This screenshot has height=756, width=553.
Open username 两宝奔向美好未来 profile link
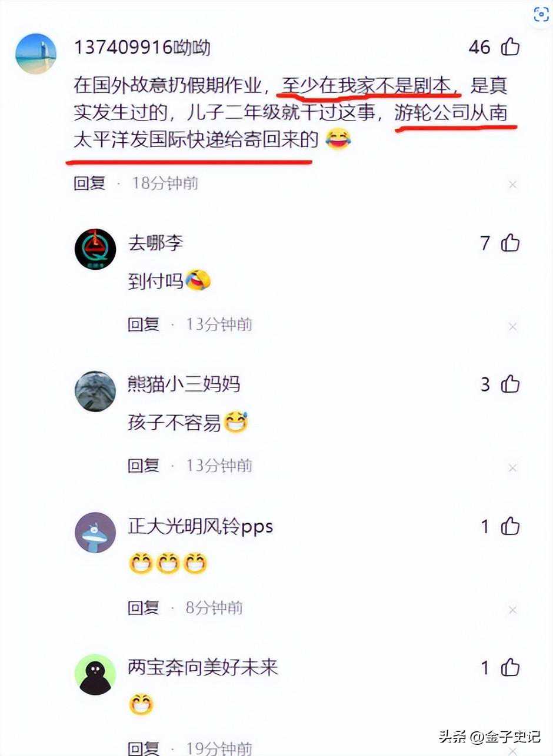coord(203,667)
